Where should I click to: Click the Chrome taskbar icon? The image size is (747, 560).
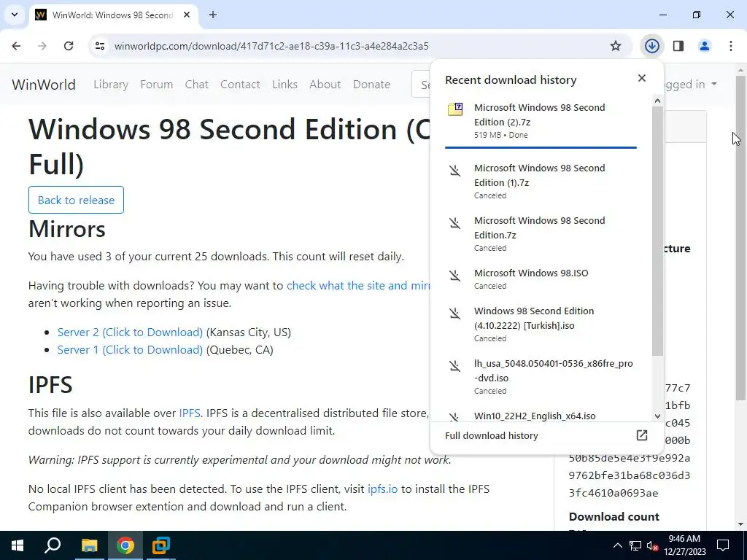(x=125, y=545)
